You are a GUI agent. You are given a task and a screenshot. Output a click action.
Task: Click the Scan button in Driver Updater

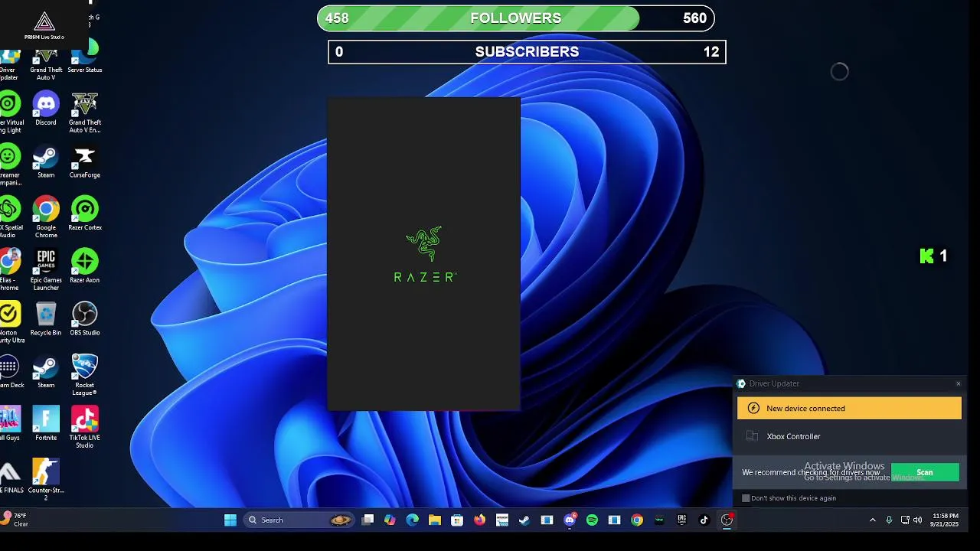(x=925, y=472)
